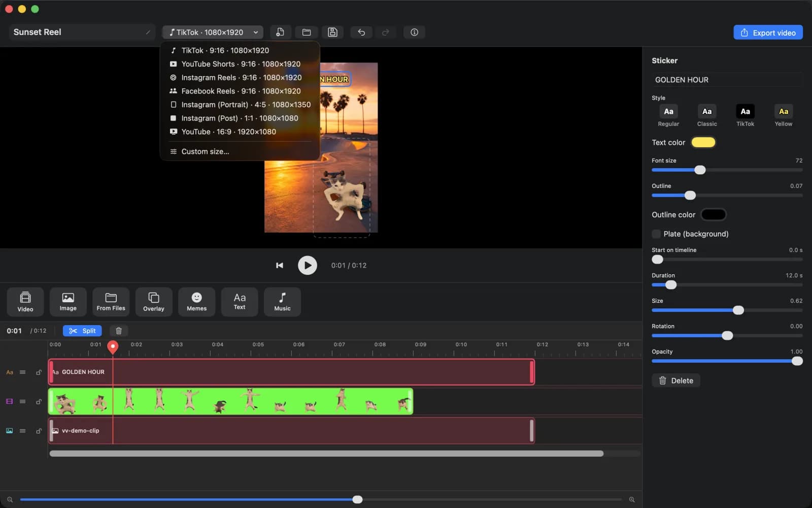Click the text track Aa type icon
Viewport: 812px width, 508px height.
[10, 372]
